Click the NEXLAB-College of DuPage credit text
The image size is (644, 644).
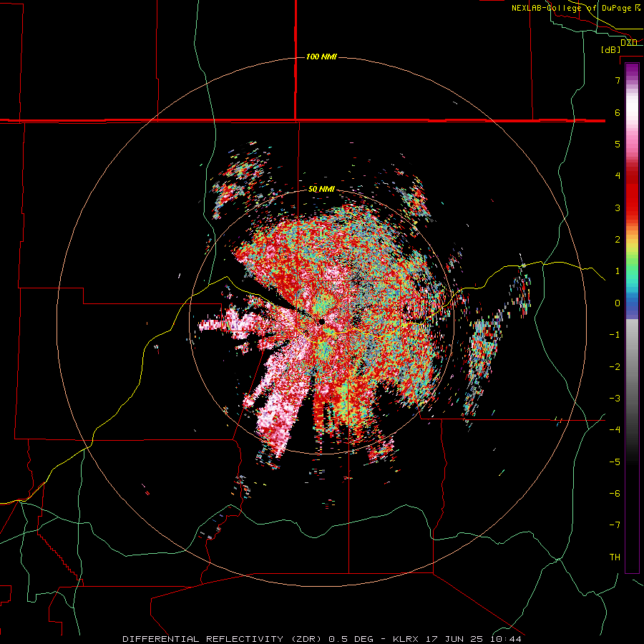(571, 8)
